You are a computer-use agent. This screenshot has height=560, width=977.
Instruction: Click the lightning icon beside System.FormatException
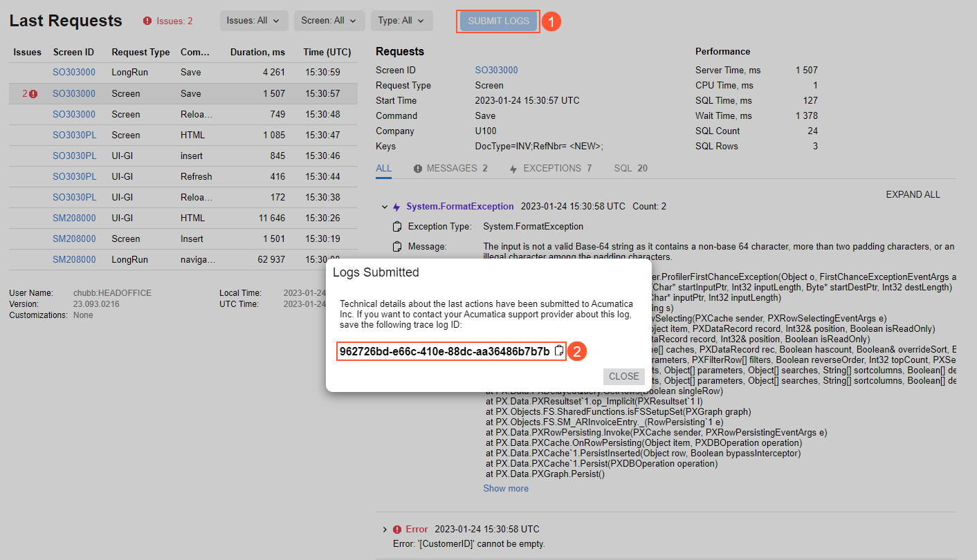pos(396,207)
